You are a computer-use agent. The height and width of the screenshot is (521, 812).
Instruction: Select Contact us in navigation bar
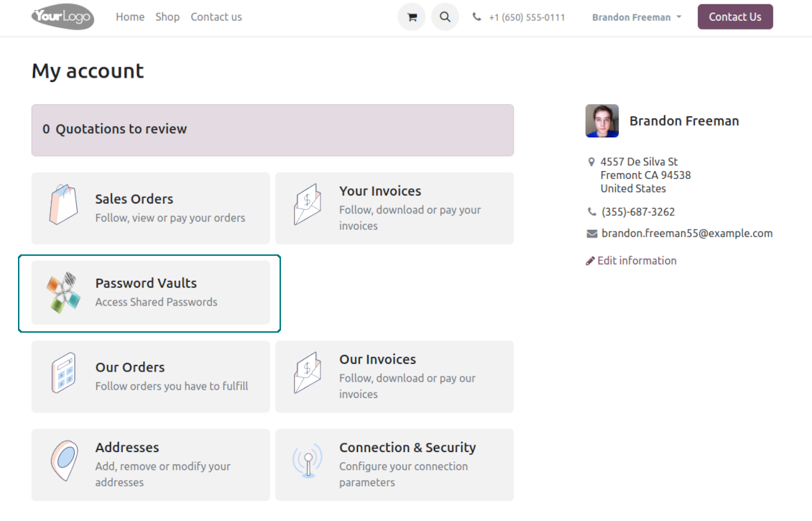click(216, 17)
